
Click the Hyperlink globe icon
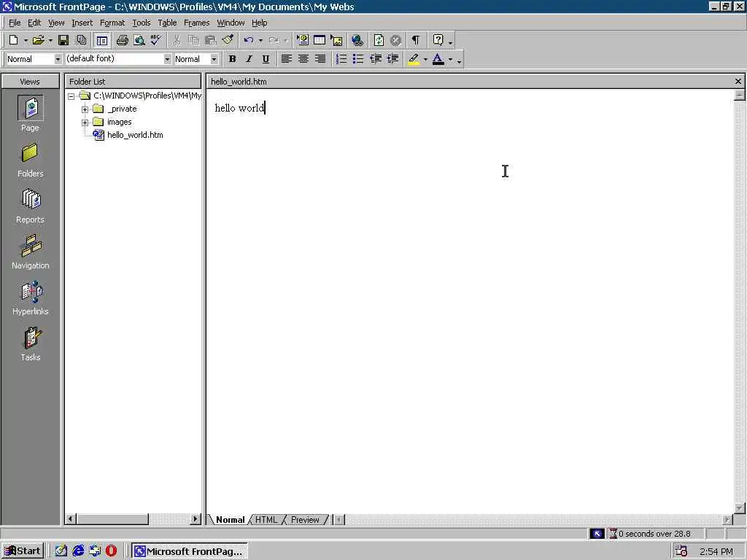point(357,41)
